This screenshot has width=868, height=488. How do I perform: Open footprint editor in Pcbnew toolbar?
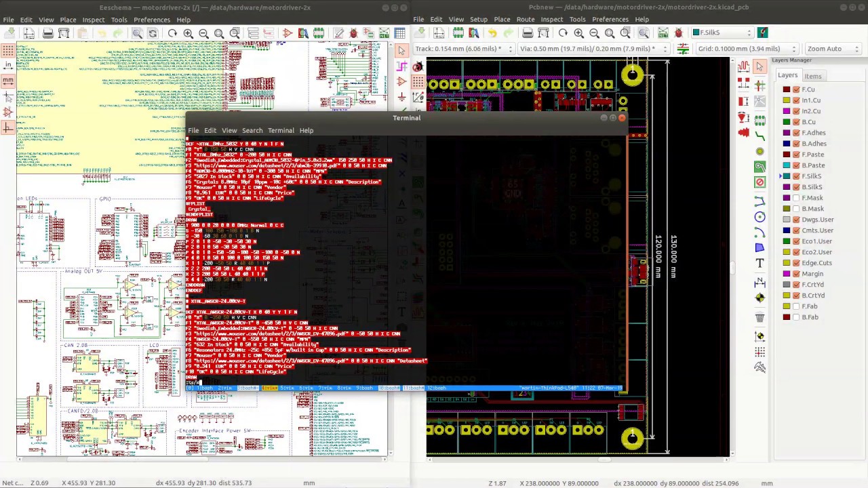(458, 33)
